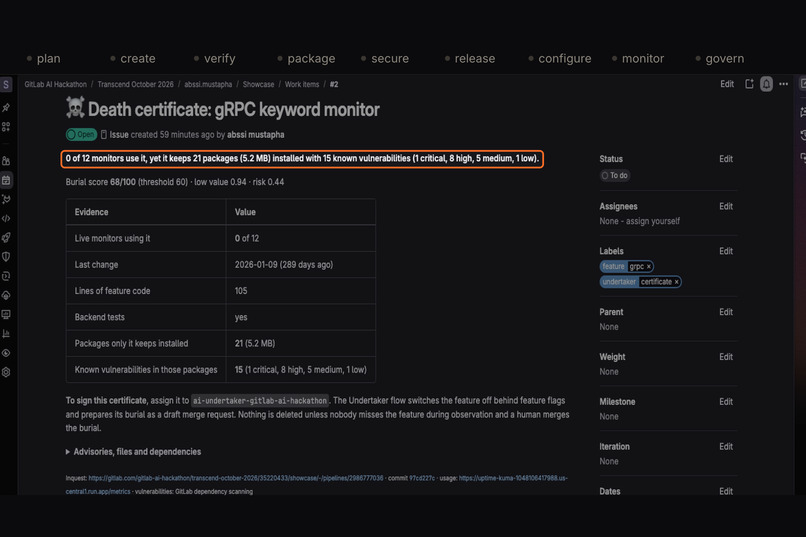Viewport: 806px width, 537px height.
Task: Click the issue type icon before 'Issue created'
Action: coord(104,135)
